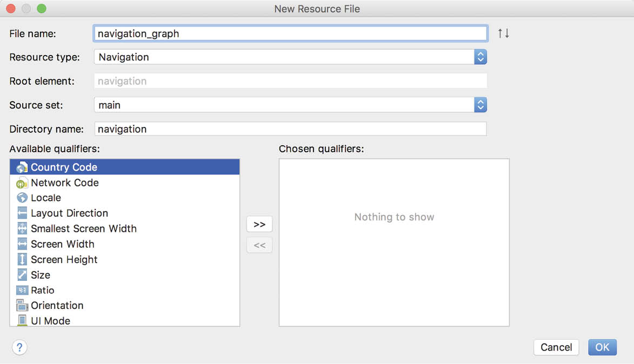Confirm with the OK button
Viewport: 634px width, 364px height.
603,347
